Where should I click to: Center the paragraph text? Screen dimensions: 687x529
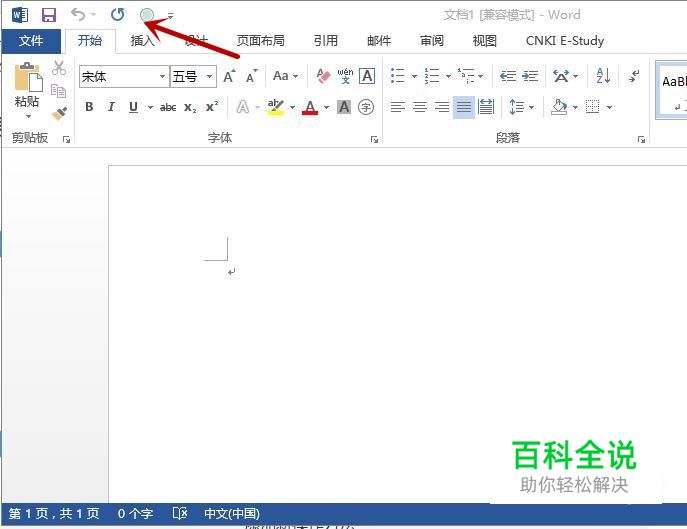tap(420, 107)
